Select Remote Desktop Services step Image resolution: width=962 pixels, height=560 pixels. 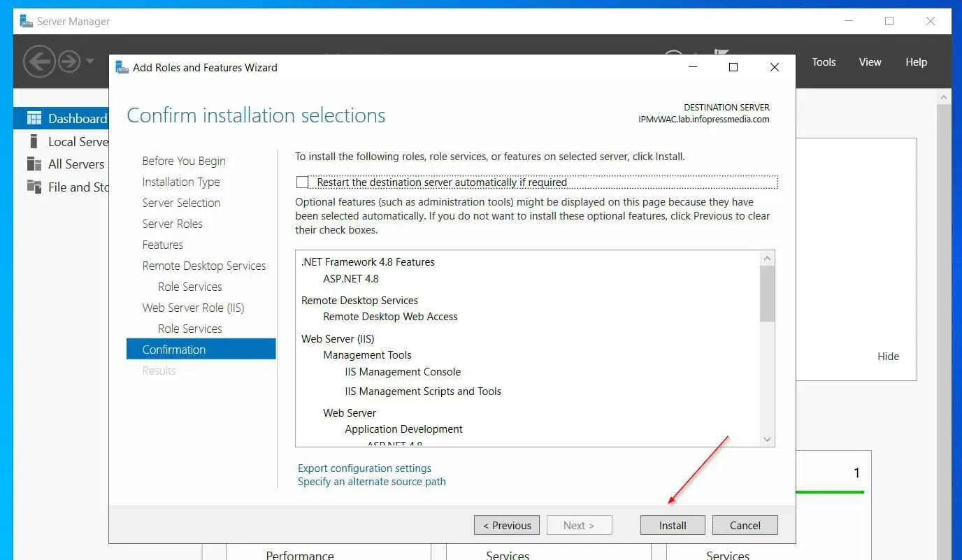[204, 266]
